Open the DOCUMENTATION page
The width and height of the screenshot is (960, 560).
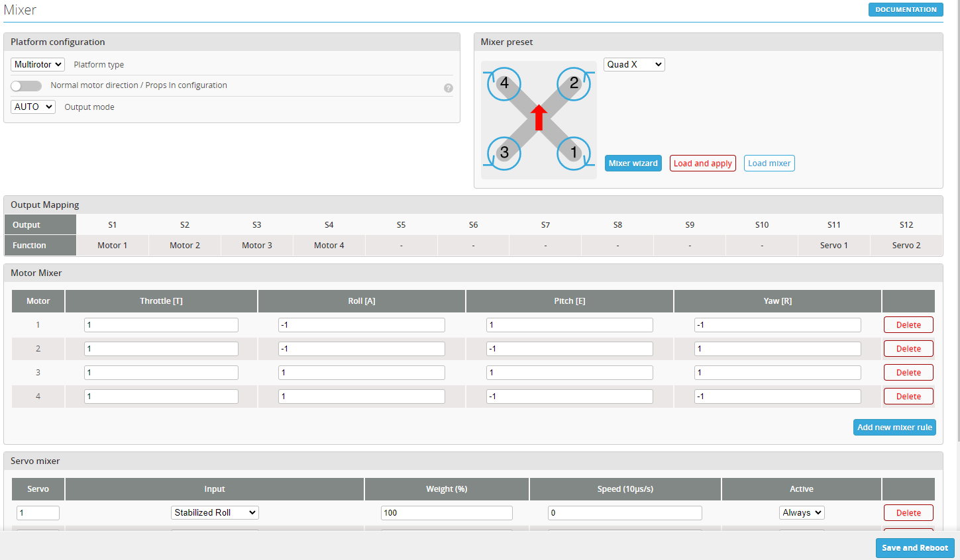tap(906, 9)
